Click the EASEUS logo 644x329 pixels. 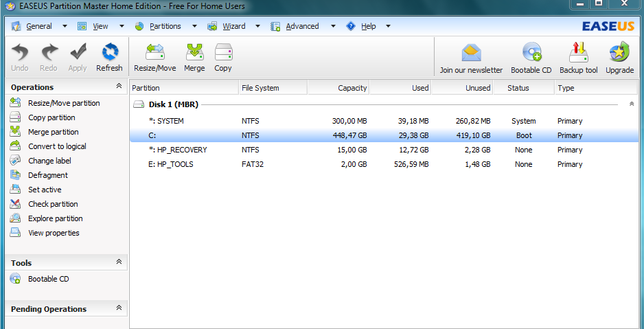(x=608, y=26)
